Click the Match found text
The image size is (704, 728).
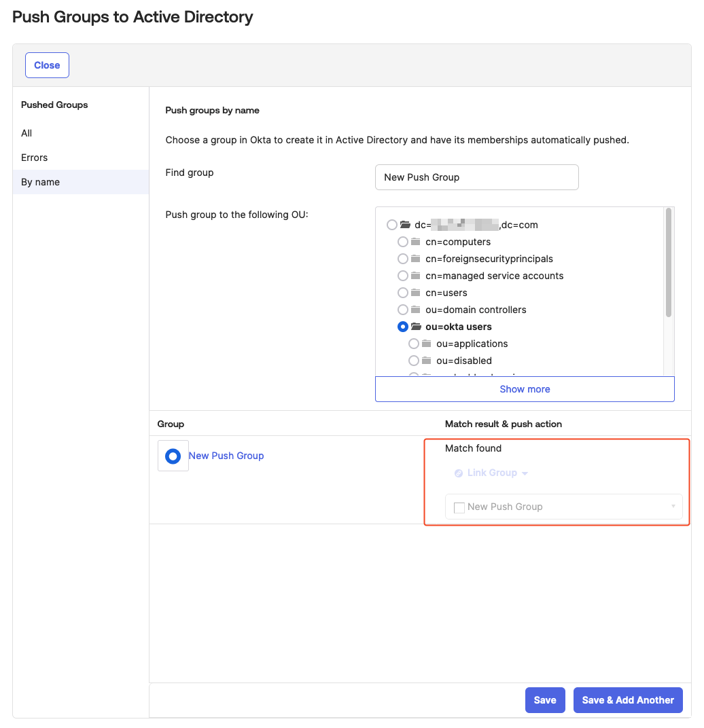[473, 448]
